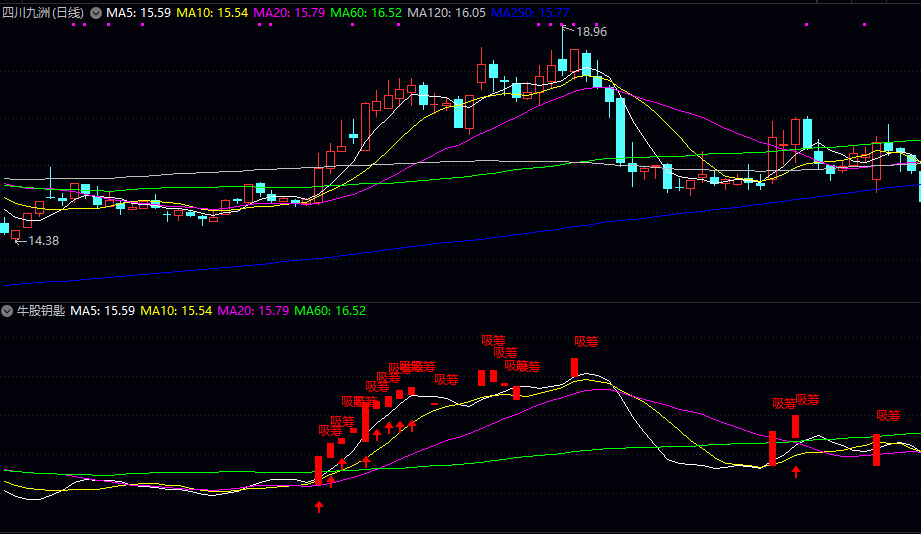921x534 pixels.
Task: Select the MA250: 15.77 label
Action: click(530, 12)
